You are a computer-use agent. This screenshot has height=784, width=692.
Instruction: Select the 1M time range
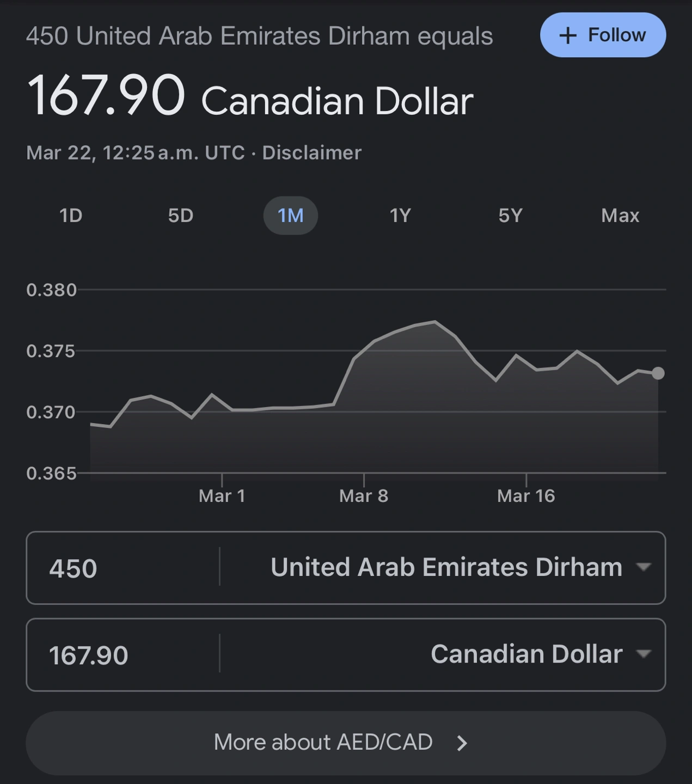click(290, 216)
